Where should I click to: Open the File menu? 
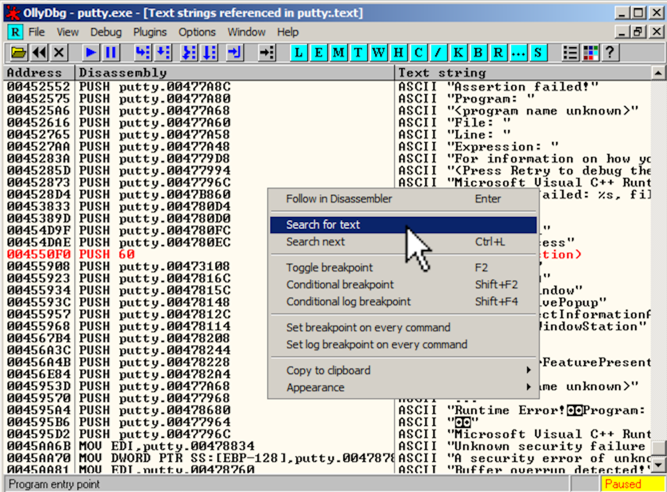37,32
